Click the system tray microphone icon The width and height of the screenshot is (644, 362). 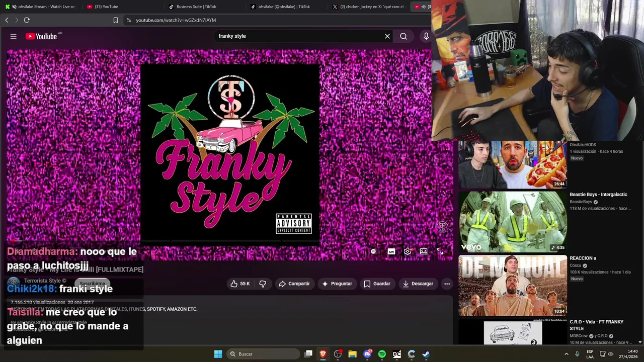point(577,354)
